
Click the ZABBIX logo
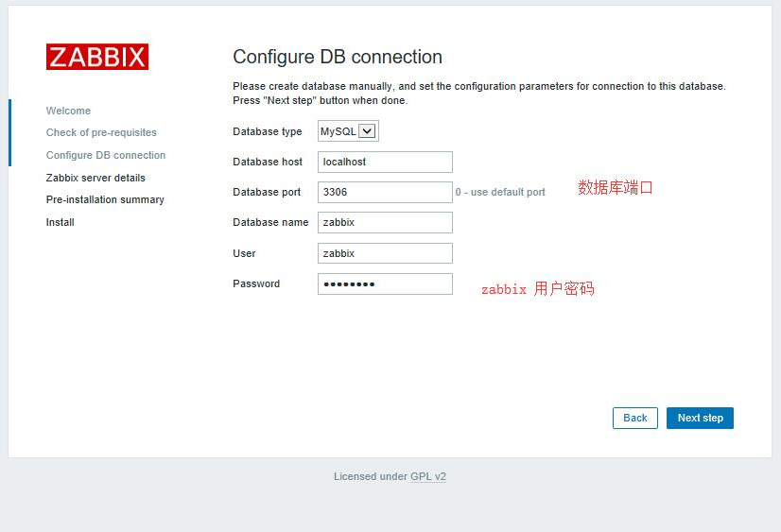(x=97, y=57)
